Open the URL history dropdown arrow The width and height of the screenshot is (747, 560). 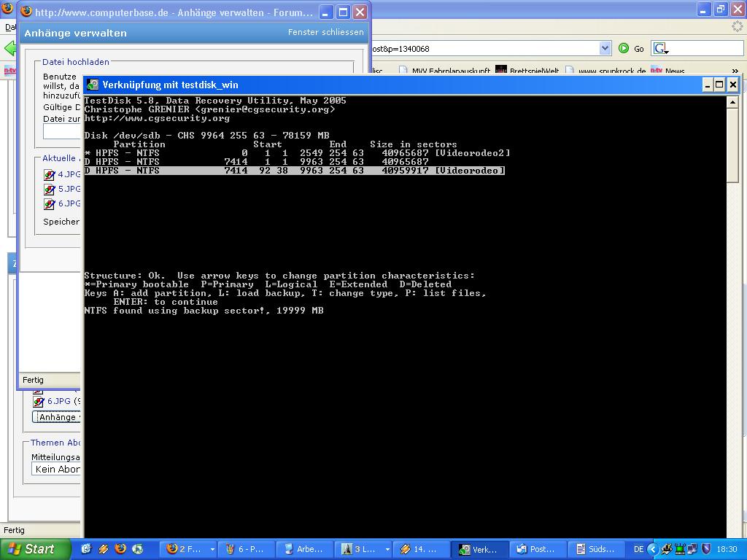pos(605,48)
